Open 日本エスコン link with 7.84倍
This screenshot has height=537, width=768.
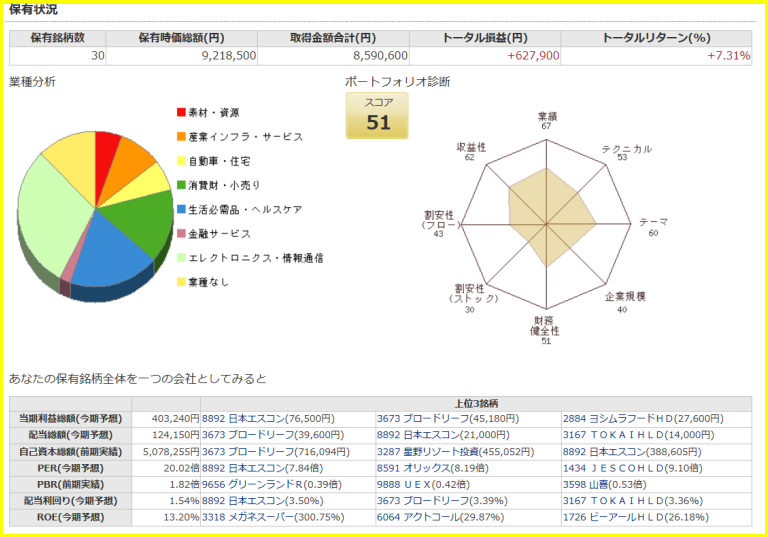[x=262, y=468]
